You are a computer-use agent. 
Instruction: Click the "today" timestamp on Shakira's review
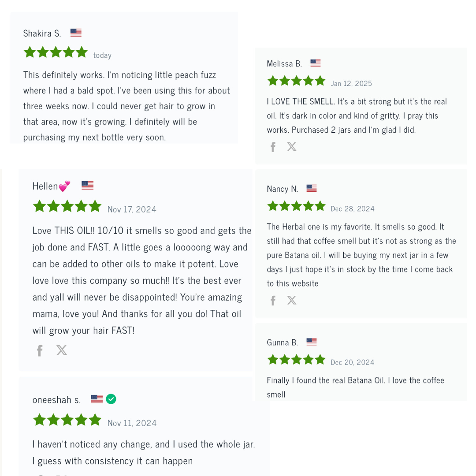pos(102,55)
